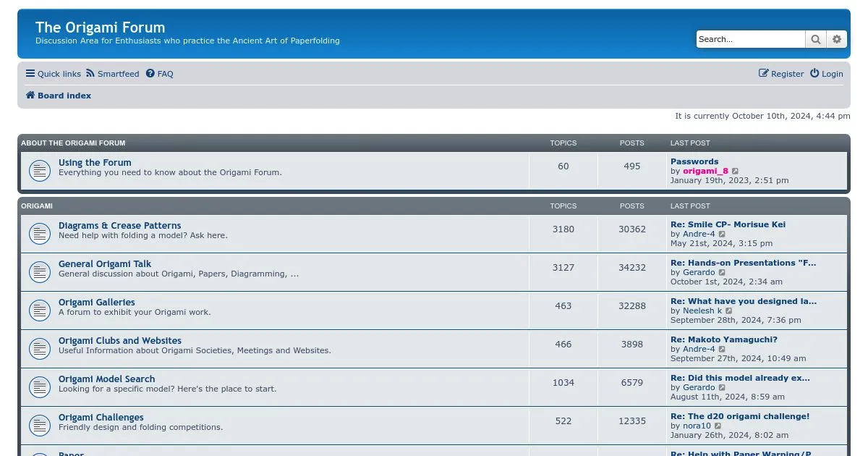Click Origami Model Search folder icon

(x=39, y=387)
